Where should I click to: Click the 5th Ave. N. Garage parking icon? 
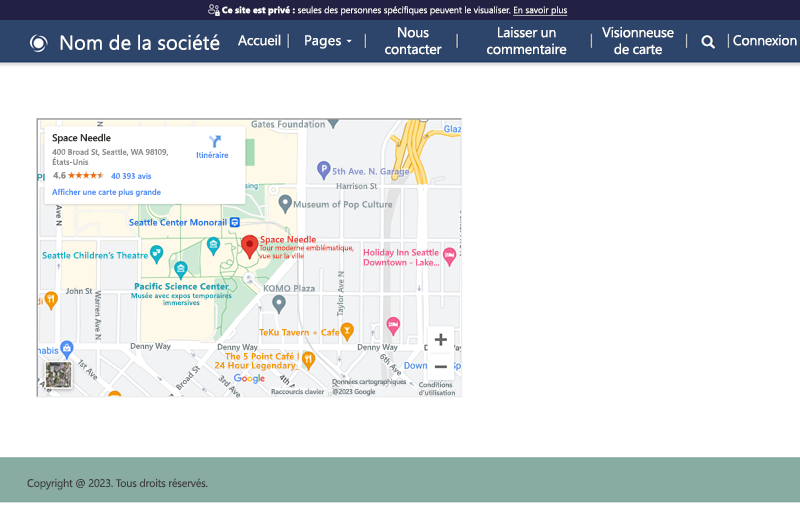pos(323,170)
